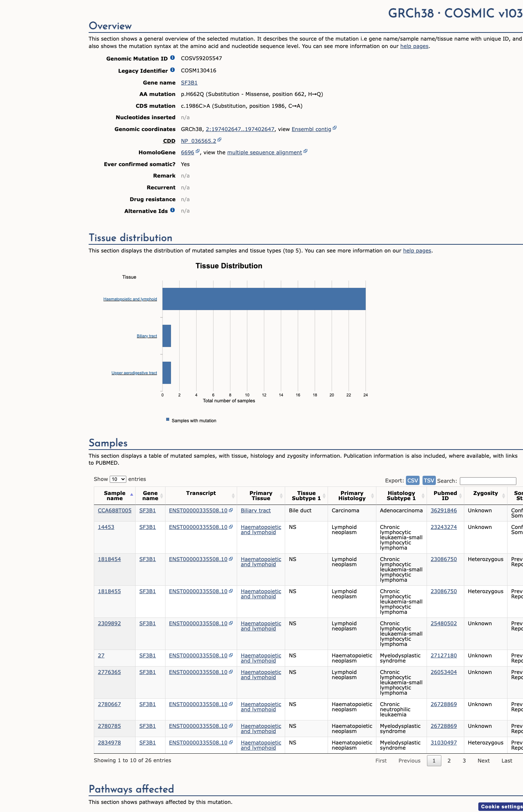This screenshot has width=523, height=812.
Task: Open sample 2309892 link
Action: 109,623
